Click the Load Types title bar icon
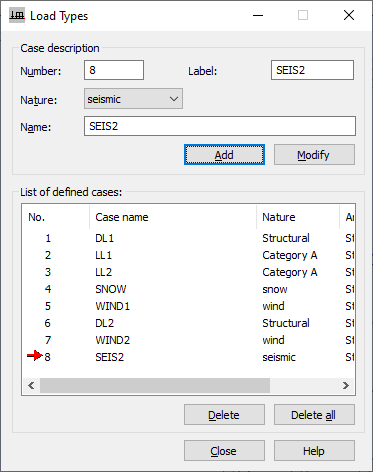Screen dimensions: 373x472 click(17, 16)
